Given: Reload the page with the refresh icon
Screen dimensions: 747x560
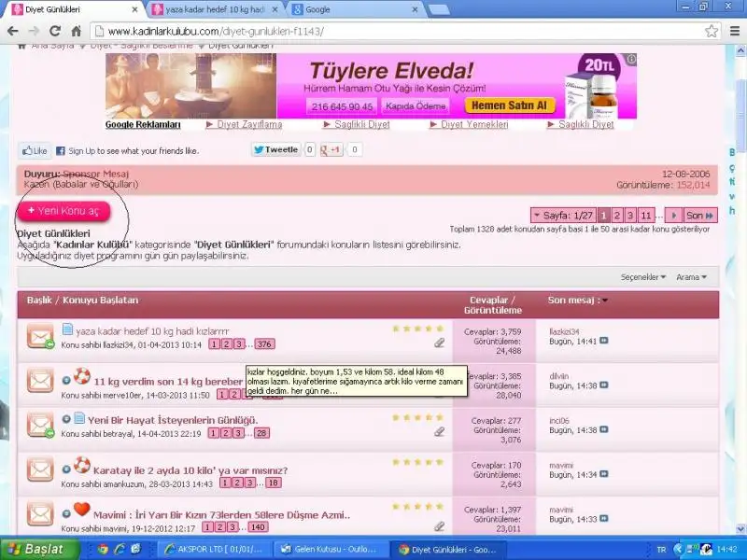Looking at the screenshot, I should [55, 32].
